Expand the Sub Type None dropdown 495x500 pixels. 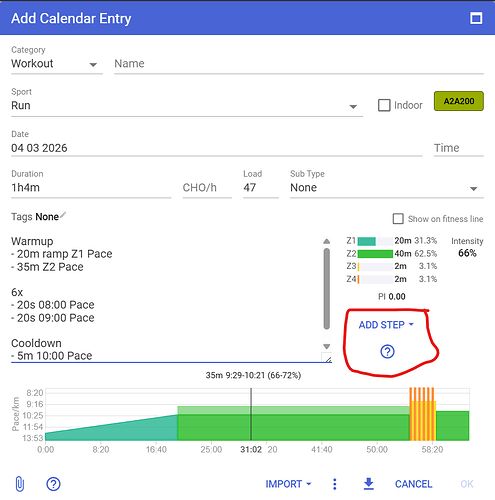coord(387,188)
